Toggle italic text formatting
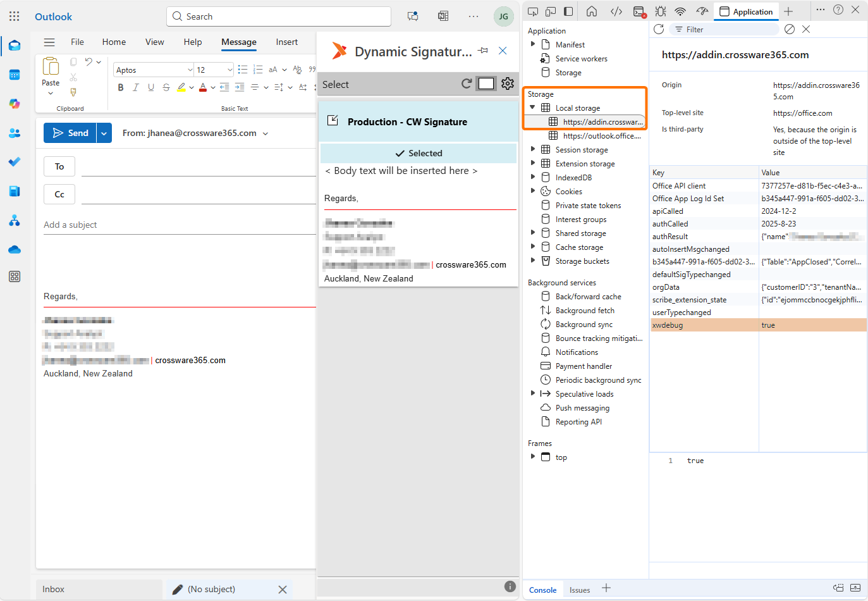 click(135, 87)
